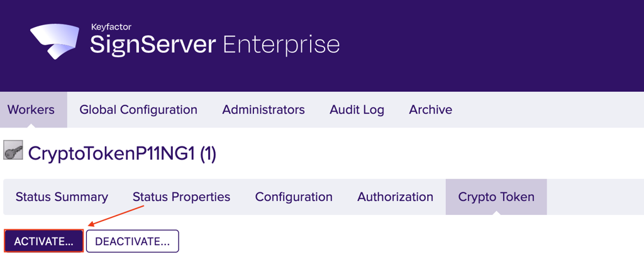The width and height of the screenshot is (644, 262).
Task: Go to Global Configuration
Action: click(x=138, y=110)
